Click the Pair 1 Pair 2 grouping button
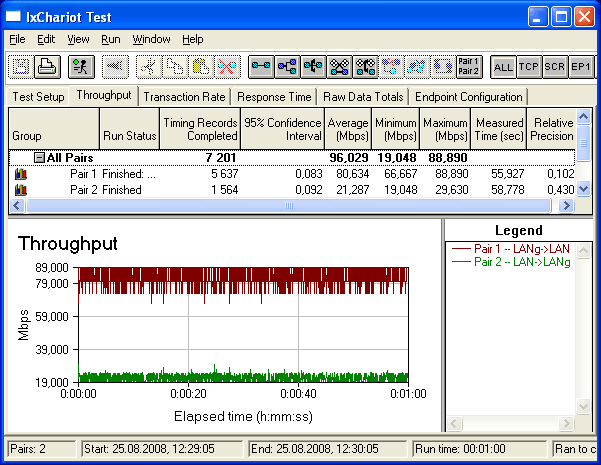 point(469,67)
